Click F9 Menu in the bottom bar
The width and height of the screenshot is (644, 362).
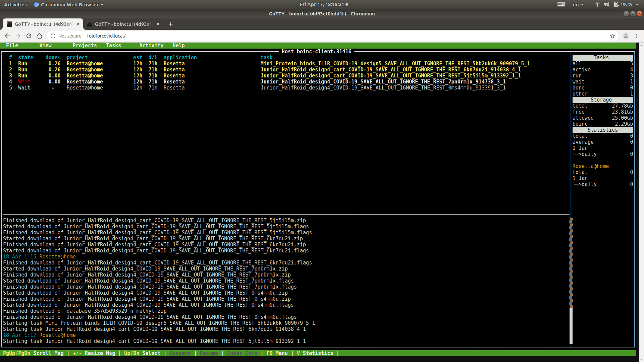pos(277,353)
